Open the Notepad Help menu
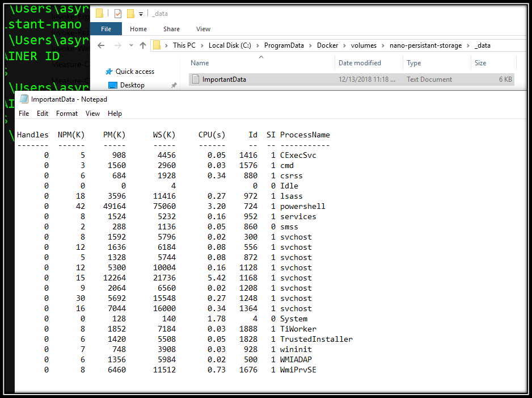 (x=115, y=114)
